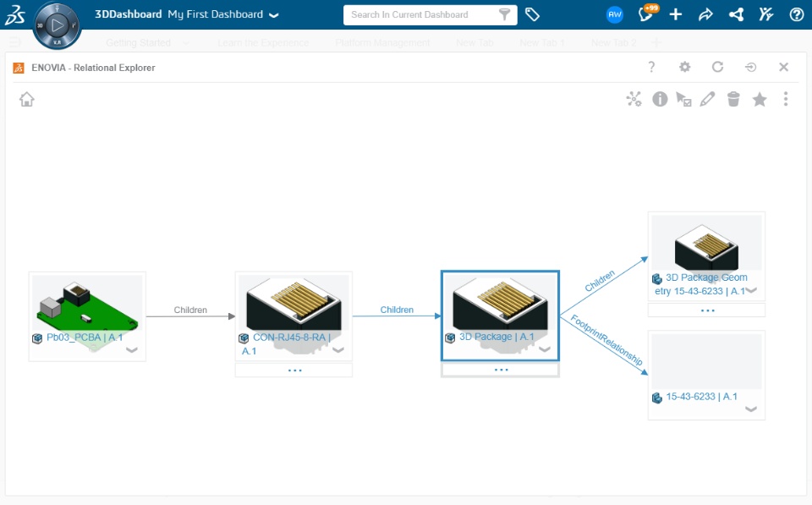Open the search filter funnel
812x505 pixels.
[x=504, y=14]
